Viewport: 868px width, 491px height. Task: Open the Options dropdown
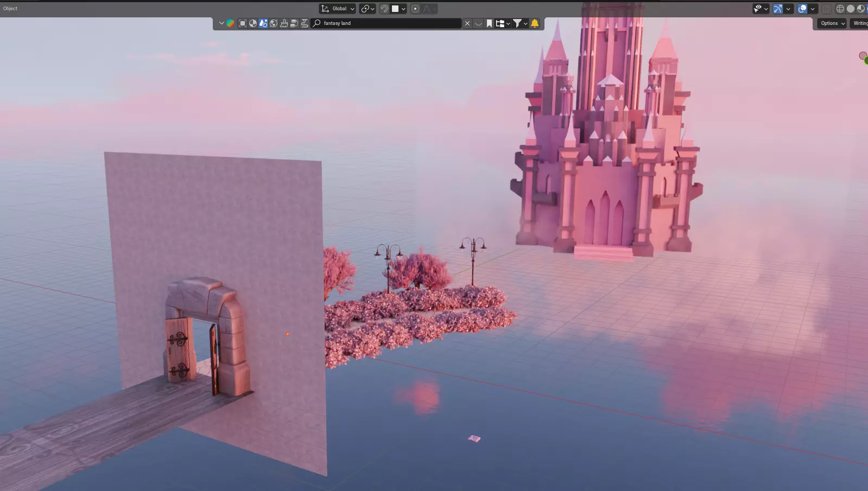832,23
